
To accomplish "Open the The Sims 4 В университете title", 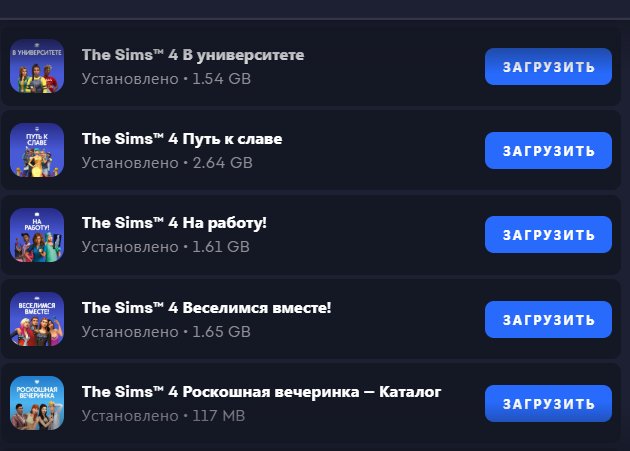I will tap(193, 55).
